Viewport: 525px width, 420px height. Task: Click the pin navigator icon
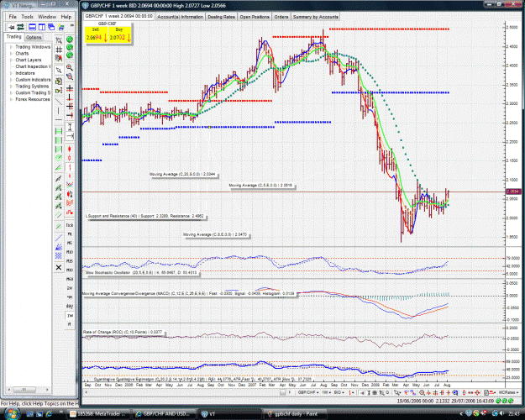[12, 27]
